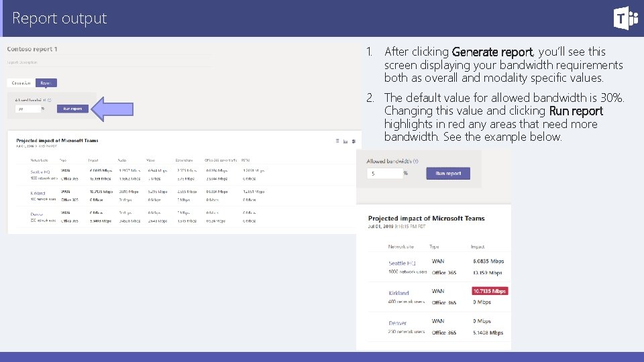Click '230 network users' text in example panel
644x362 pixels.
click(407, 331)
